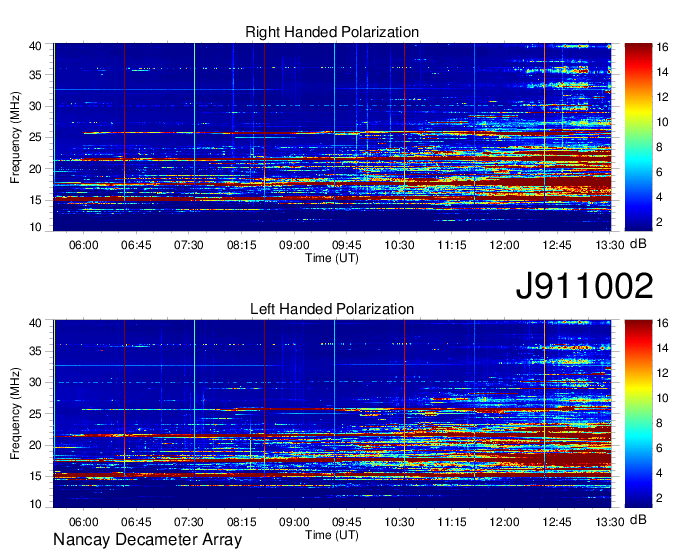Image resolution: width=680 pixels, height=552 pixels.
Task: Click the 16 value on the top color bar
Action: click(x=662, y=47)
